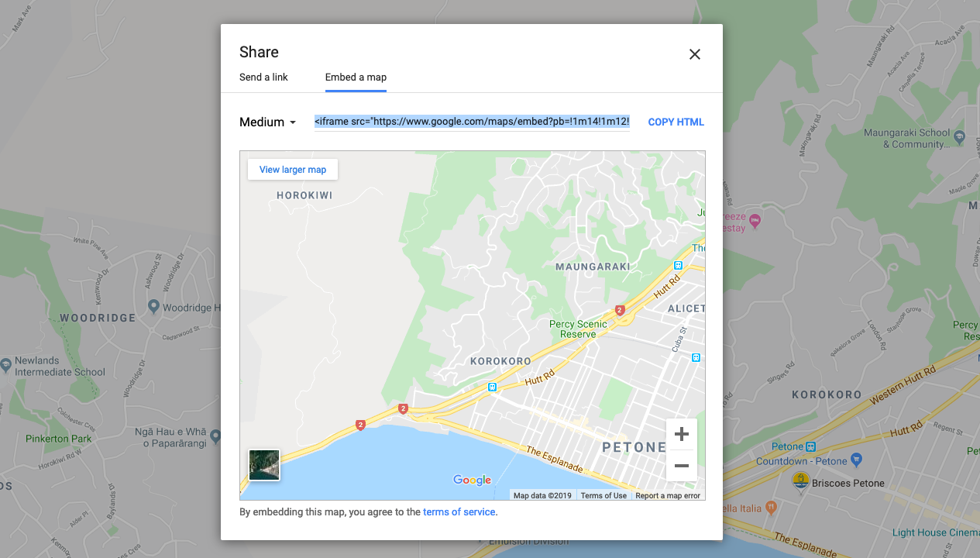The width and height of the screenshot is (980, 558).
Task: Click the WOODRIDGE area label
Action: (98, 318)
